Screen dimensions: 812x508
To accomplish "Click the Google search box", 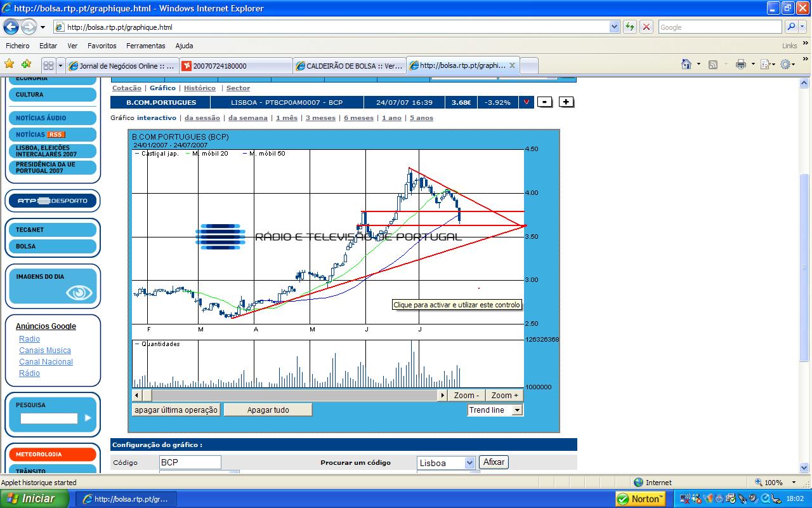I will (720, 27).
